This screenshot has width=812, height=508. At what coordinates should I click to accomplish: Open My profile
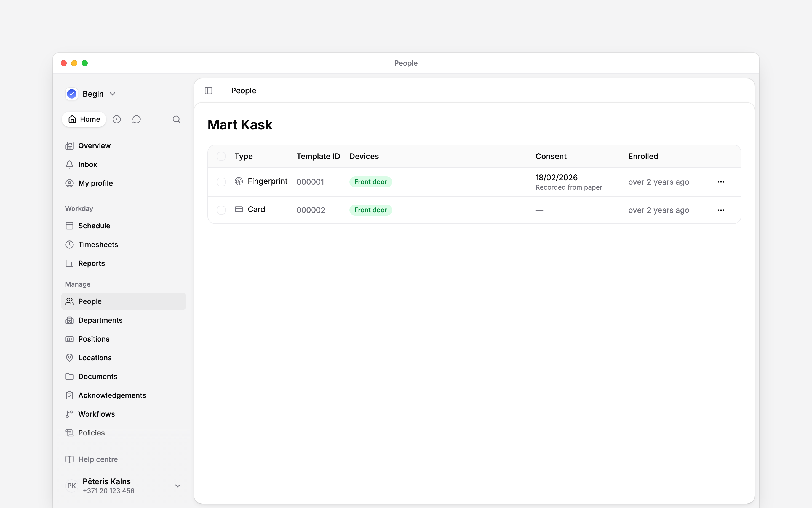pos(124,183)
